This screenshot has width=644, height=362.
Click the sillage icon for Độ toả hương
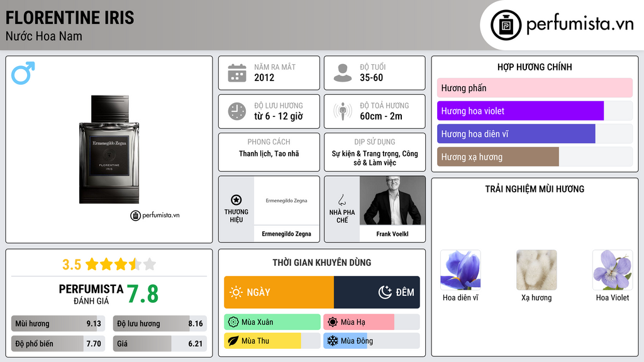(x=343, y=111)
